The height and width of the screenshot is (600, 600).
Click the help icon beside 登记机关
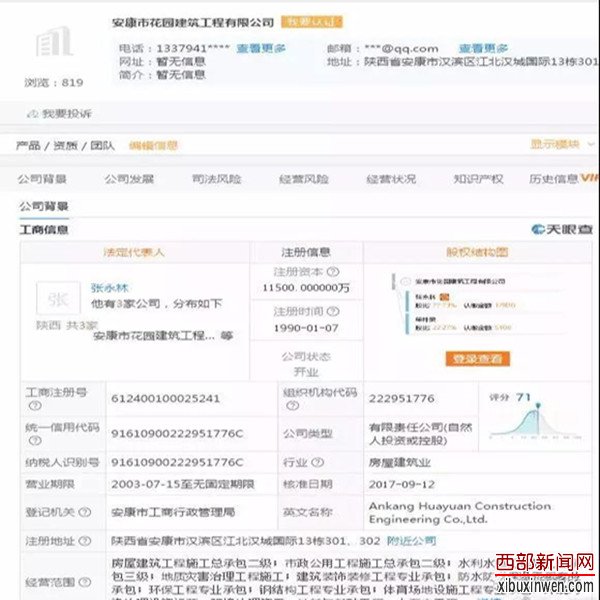click(85, 512)
